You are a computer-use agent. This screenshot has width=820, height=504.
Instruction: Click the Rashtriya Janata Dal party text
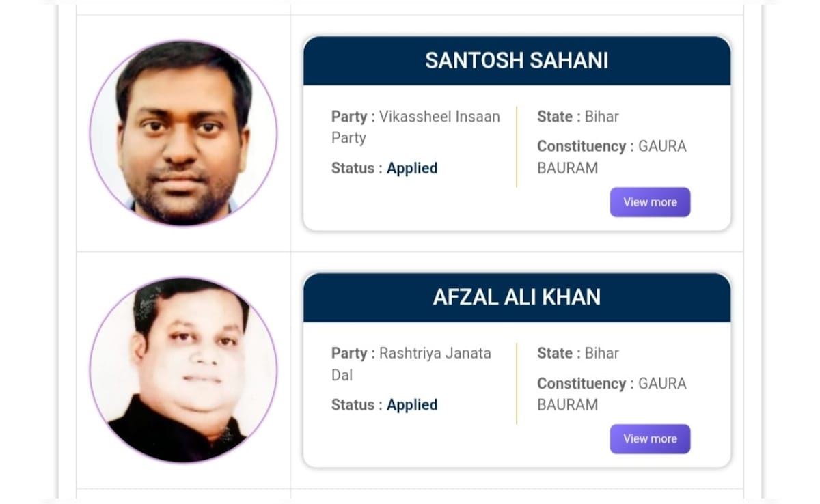click(435, 354)
